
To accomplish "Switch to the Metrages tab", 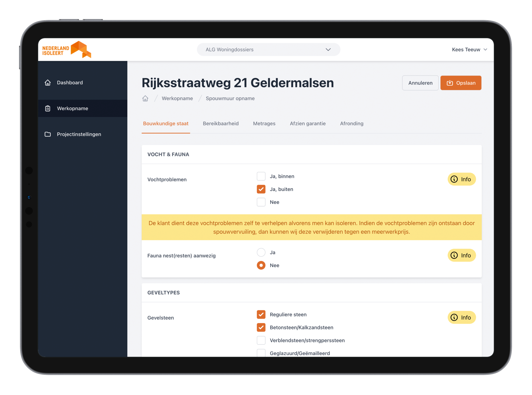I will 265,124.
